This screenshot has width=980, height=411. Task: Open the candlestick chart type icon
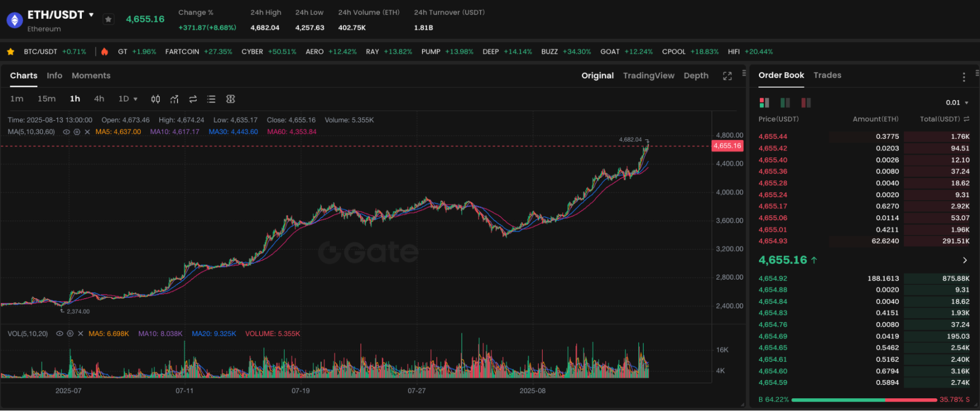click(155, 99)
